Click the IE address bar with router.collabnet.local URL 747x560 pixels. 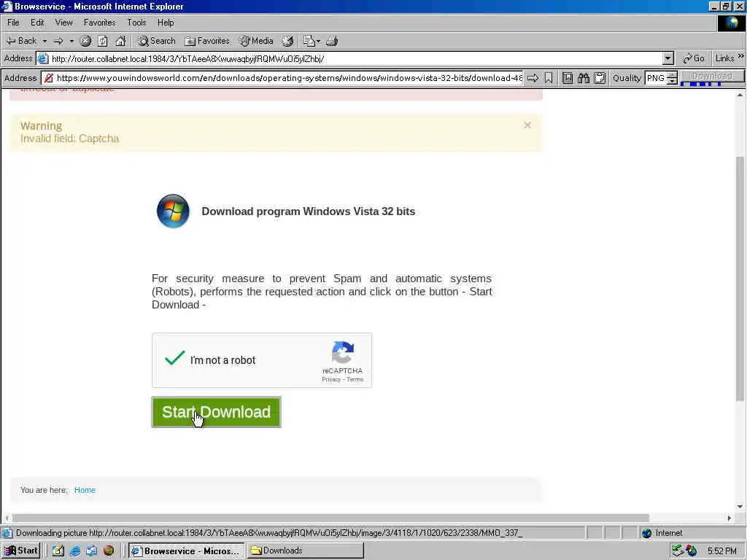355,58
